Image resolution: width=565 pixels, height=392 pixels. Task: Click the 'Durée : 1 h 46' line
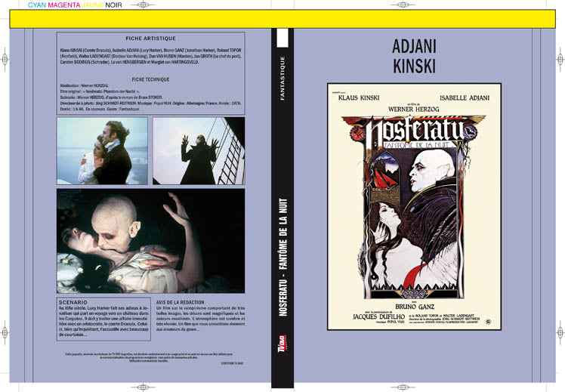click(x=100, y=109)
